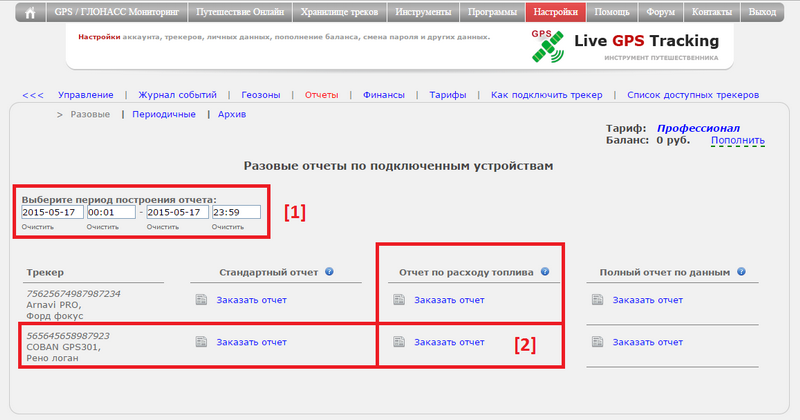Click the start date field 2015-05-17
Viewport: 800px width, 420px height.
pyautogui.click(x=51, y=212)
